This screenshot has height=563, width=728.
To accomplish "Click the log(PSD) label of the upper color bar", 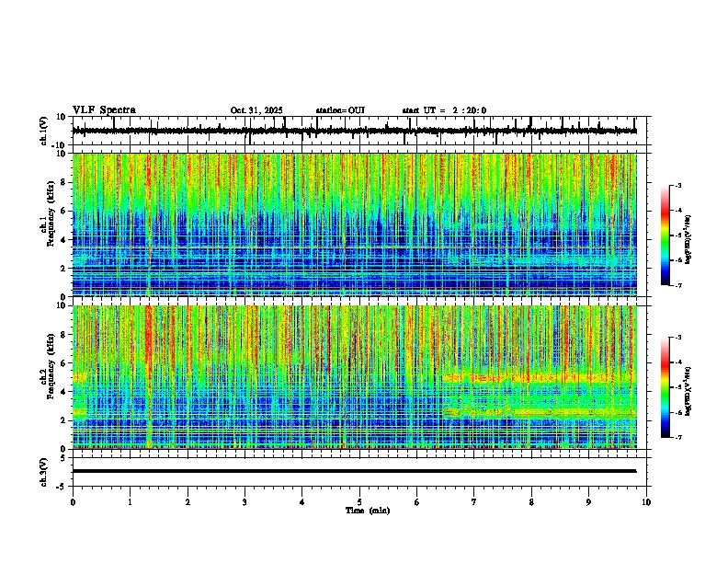I will (688, 240).
